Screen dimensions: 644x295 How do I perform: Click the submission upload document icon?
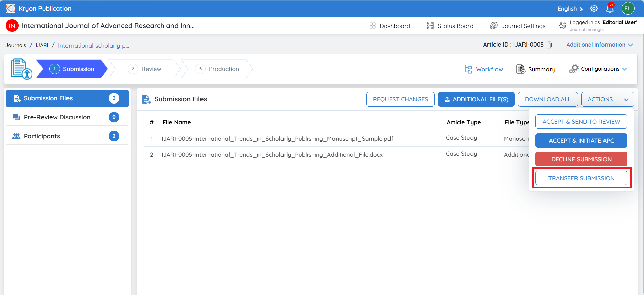click(x=22, y=69)
